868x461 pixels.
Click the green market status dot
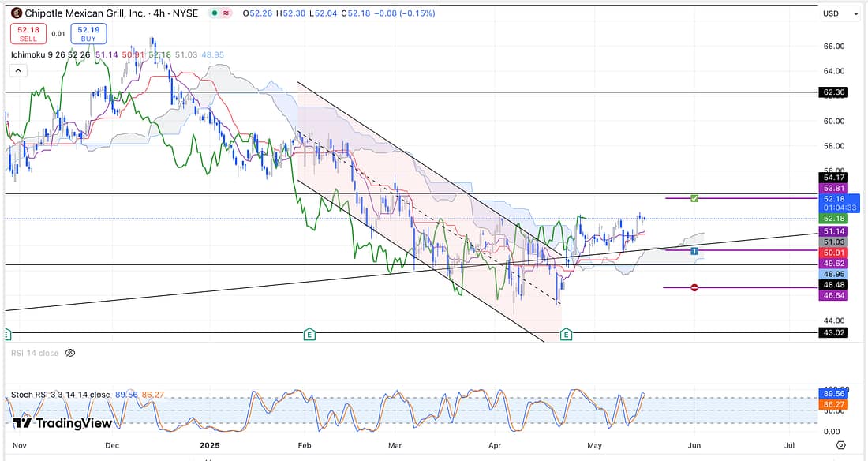(215, 13)
